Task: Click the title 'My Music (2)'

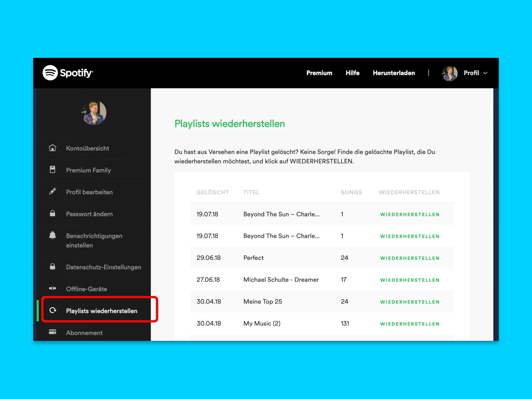Action: click(x=262, y=324)
